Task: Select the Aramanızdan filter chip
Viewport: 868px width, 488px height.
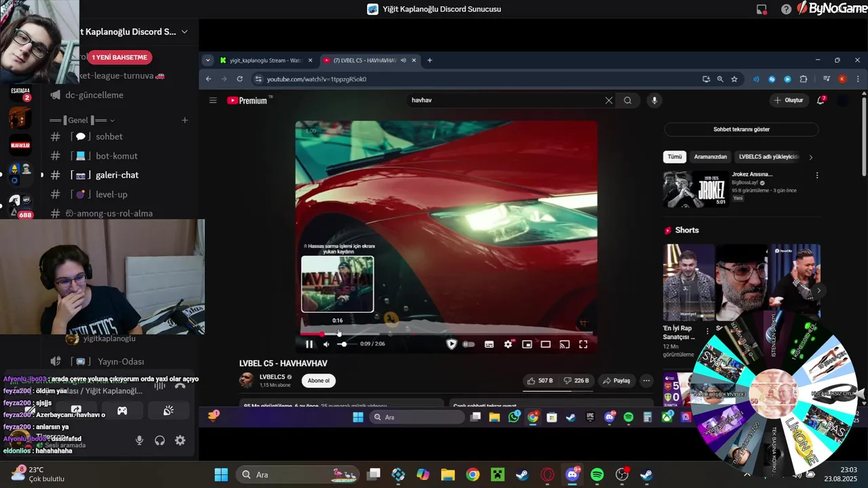Action: coord(710,157)
